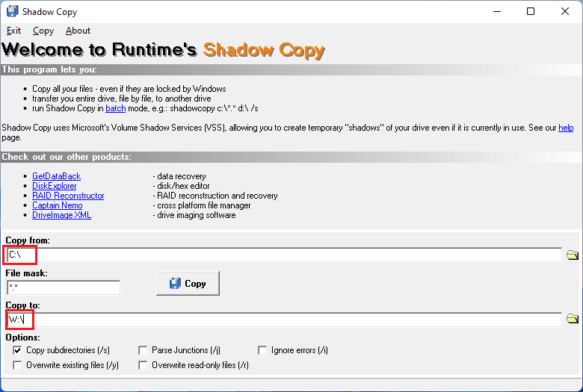Image resolution: width=583 pixels, height=392 pixels.
Task: Enable Overwrite read-only files (/r)
Action: click(143, 365)
